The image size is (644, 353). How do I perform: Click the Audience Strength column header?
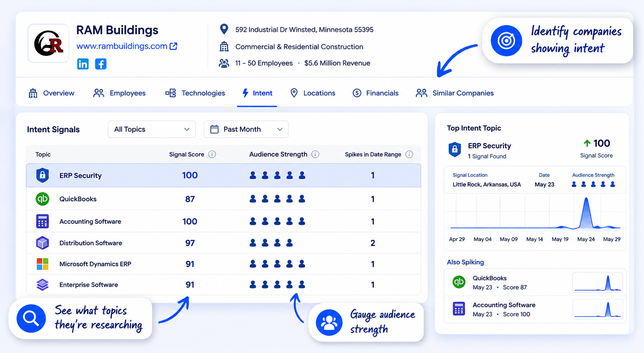coord(278,154)
